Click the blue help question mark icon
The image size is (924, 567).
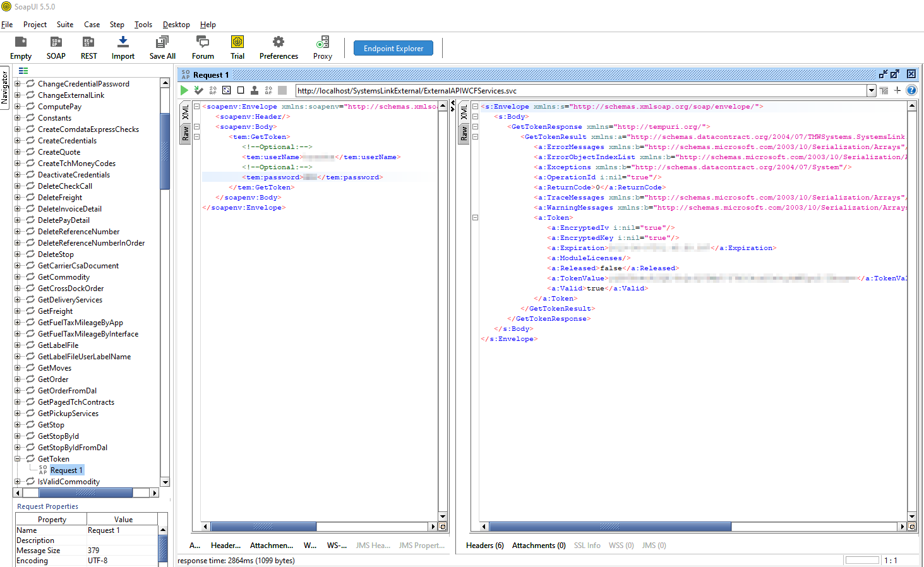pyautogui.click(x=911, y=90)
